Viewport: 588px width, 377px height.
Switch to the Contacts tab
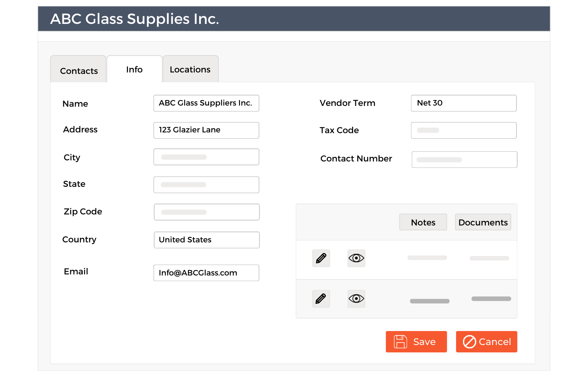(x=78, y=69)
